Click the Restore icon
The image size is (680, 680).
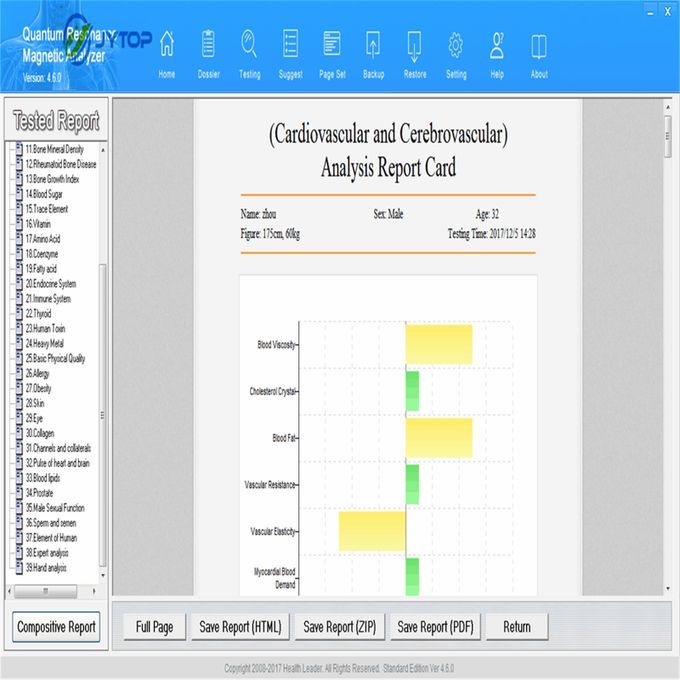(x=414, y=46)
